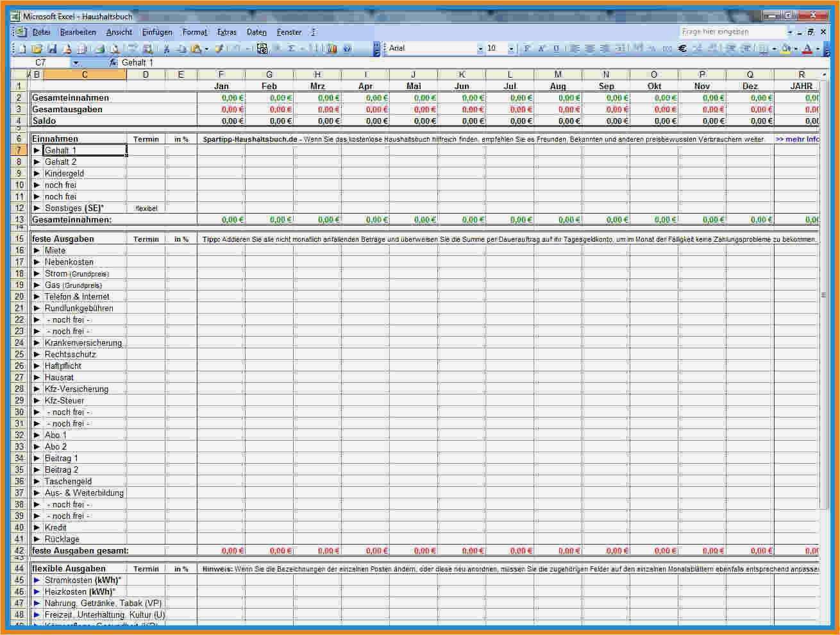Open the Format menu
The width and height of the screenshot is (840, 635).
pos(195,32)
